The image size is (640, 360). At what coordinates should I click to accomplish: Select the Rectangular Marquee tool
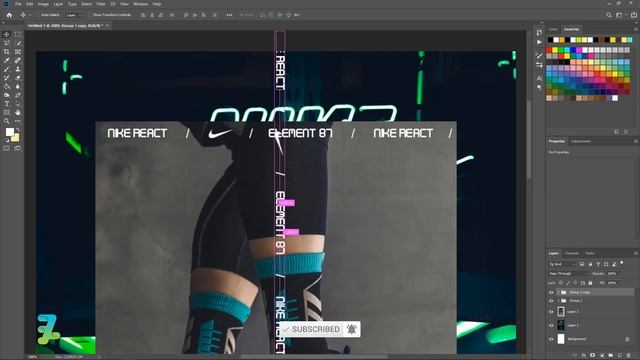(x=18, y=35)
